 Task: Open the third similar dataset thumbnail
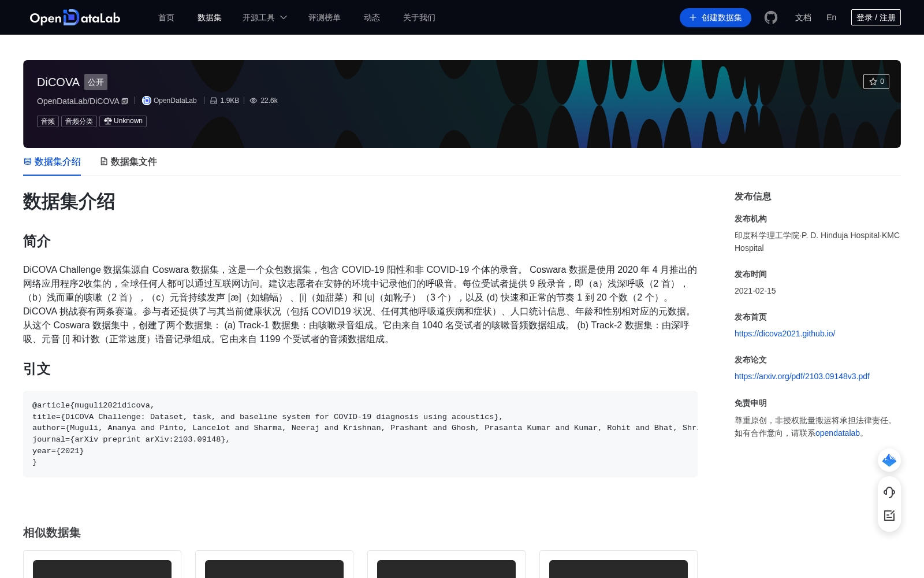pyautogui.click(x=446, y=569)
